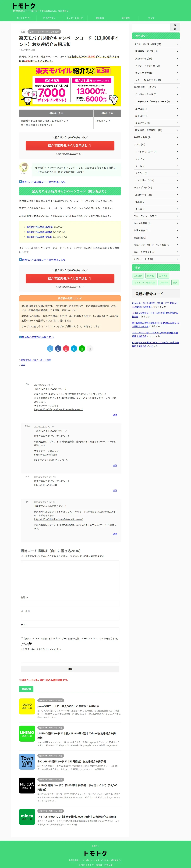Click the navy Facebook share icon
191x868 pixels.
click(x=58, y=349)
